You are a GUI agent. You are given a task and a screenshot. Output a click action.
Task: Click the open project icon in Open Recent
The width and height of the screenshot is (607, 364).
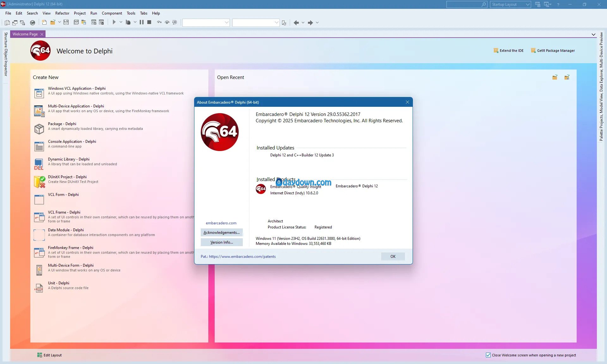point(567,77)
